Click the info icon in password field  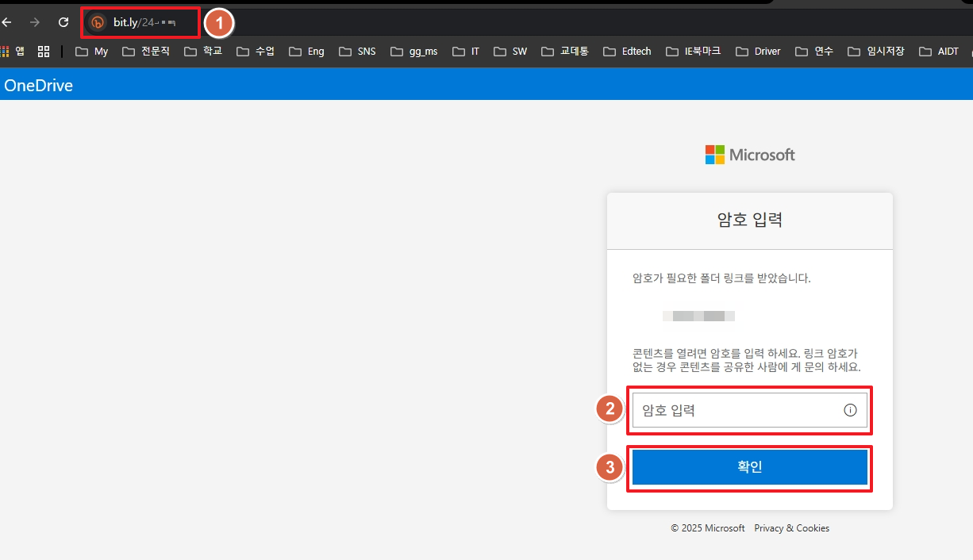point(850,410)
